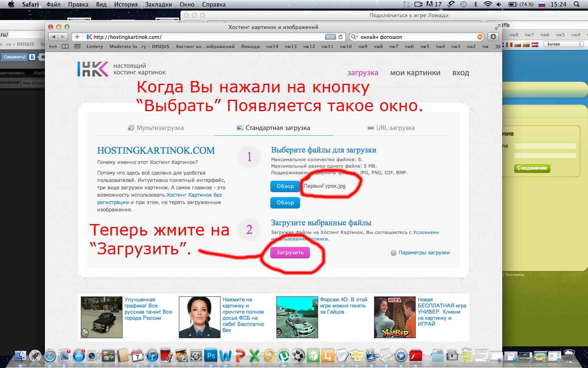Screen dimensions: 588x368
Task: Click загрузка in the site header
Action: point(363,73)
